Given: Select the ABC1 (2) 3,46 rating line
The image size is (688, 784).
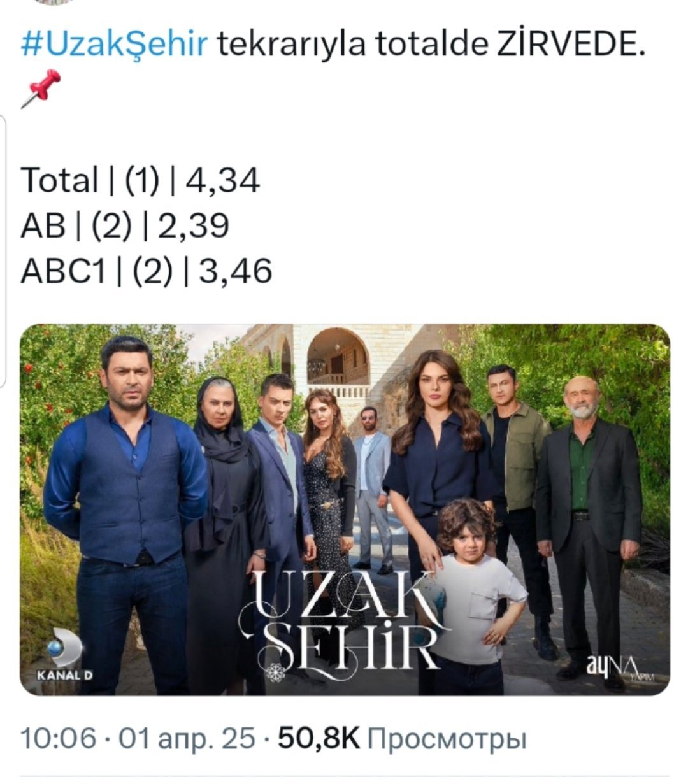Looking at the screenshot, I should [147, 271].
